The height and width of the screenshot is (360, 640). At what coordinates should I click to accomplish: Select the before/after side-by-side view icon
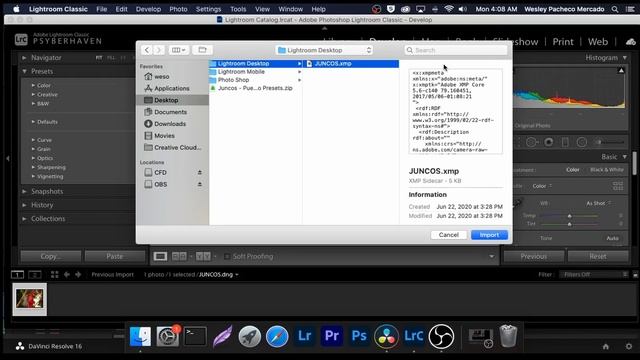[179, 256]
